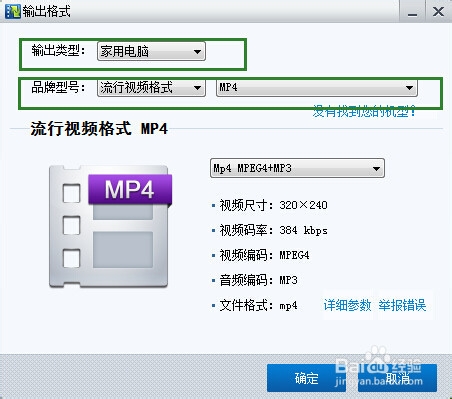
Task: Click the 输出类型 label
Action: click(58, 51)
